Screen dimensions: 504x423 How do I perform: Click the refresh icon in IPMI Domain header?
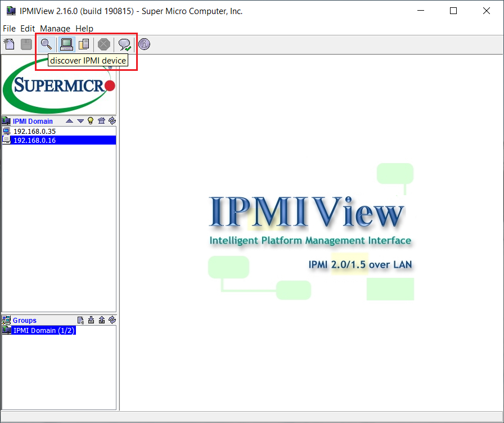click(112, 120)
